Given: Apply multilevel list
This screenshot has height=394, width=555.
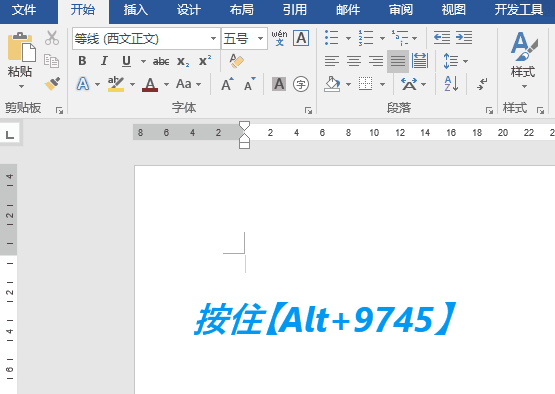Looking at the screenshot, I should (x=400, y=38).
